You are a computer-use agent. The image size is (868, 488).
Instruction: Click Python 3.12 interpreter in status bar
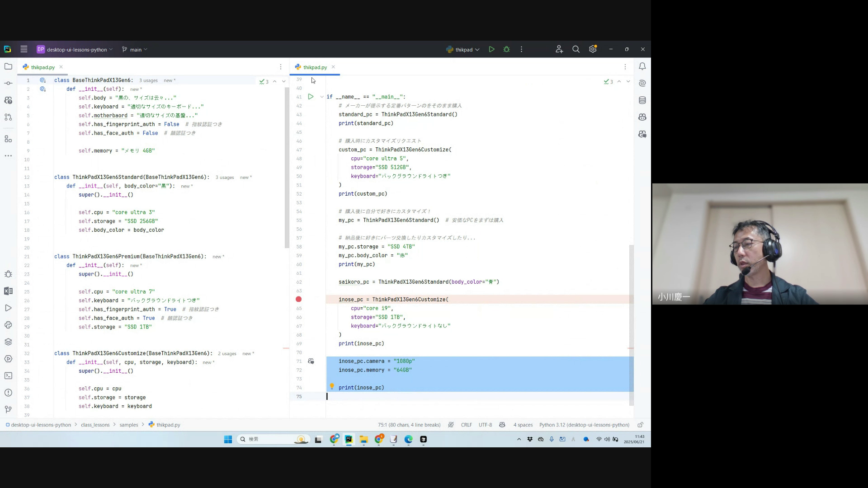(584, 425)
